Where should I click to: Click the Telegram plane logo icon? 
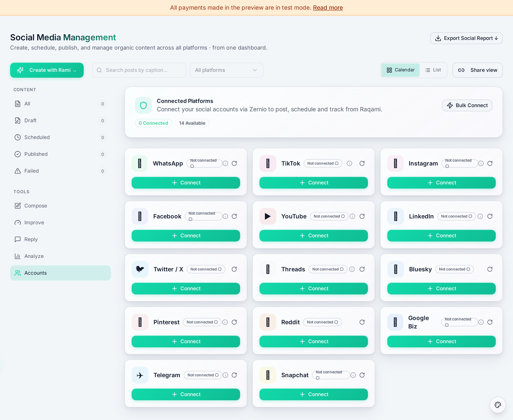point(140,375)
